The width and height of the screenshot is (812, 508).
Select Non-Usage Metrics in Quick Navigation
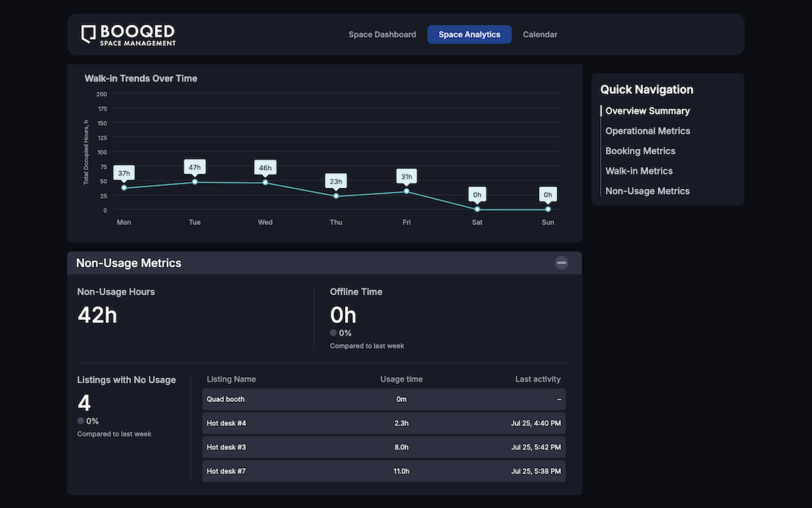(647, 190)
